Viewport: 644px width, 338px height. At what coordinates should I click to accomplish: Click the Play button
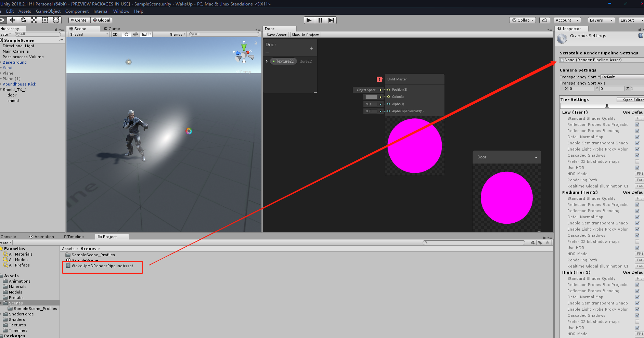(x=309, y=20)
